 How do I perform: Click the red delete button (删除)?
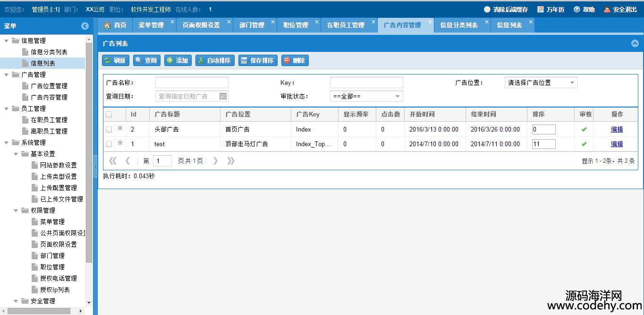(x=295, y=60)
